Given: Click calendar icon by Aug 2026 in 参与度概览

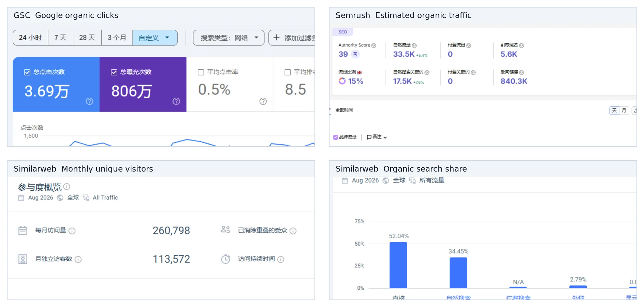Looking at the screenshot, I should (x=21, y=198).
